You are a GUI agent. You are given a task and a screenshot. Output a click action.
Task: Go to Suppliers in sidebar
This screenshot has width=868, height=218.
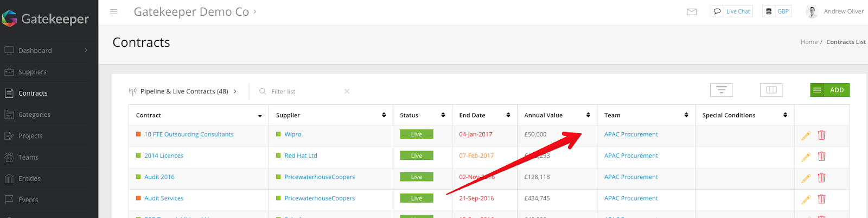point(33,72)
